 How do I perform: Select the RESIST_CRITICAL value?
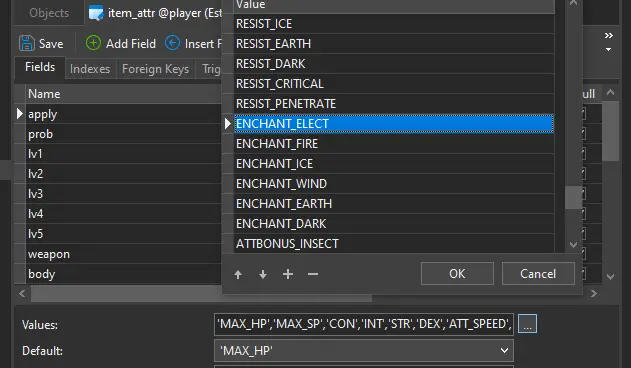tap(394, 84)
